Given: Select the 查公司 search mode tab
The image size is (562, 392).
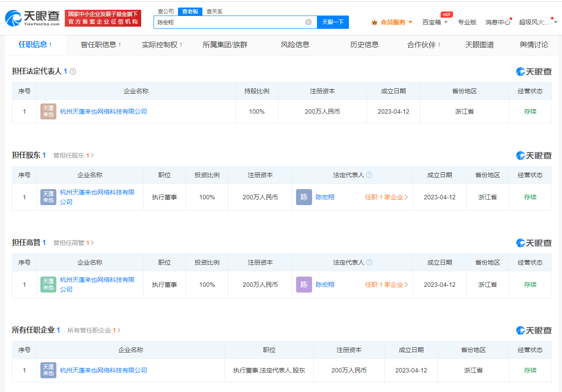Looking at the screenshot, I should [x=166, y=12].
